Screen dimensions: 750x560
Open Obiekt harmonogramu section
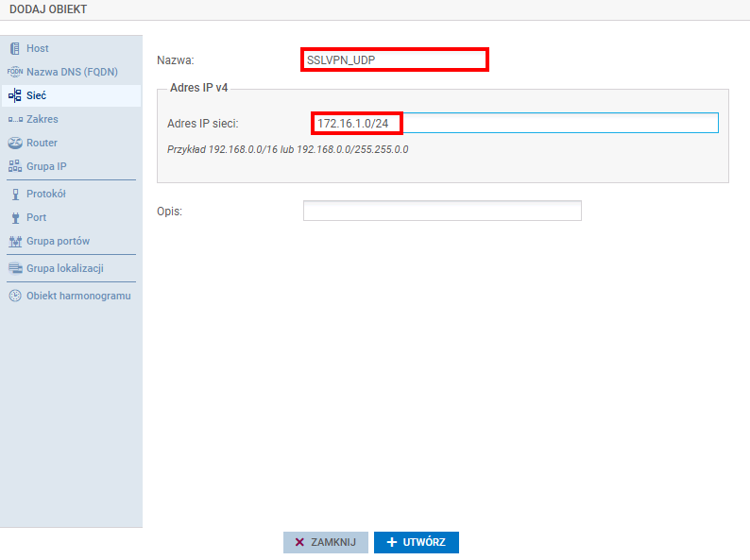(71, 296)
